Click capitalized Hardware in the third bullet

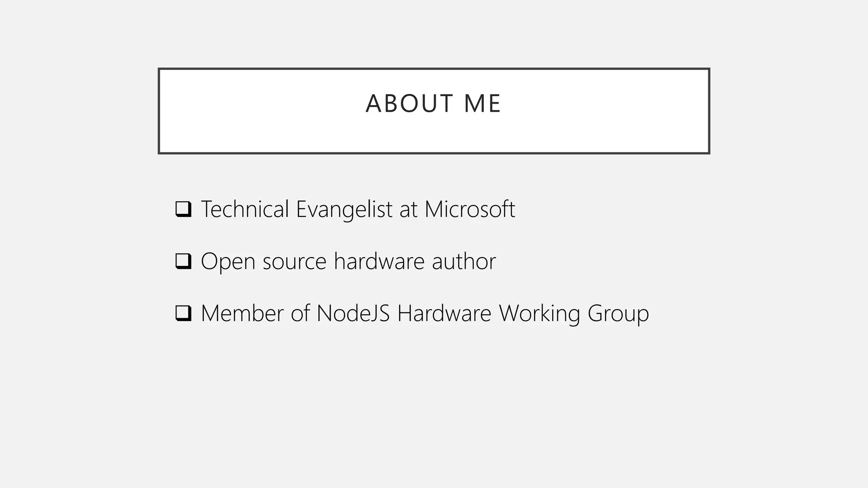(x=444, y=313)
